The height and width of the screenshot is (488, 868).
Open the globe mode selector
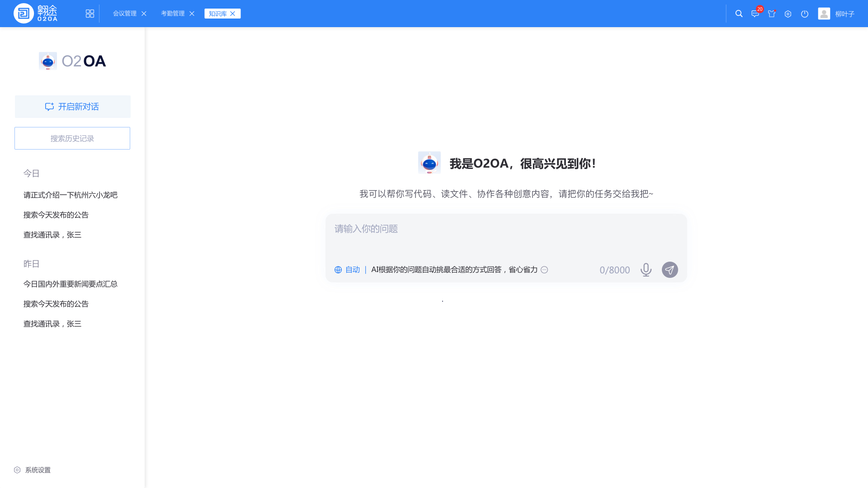[x=338, y=270]
